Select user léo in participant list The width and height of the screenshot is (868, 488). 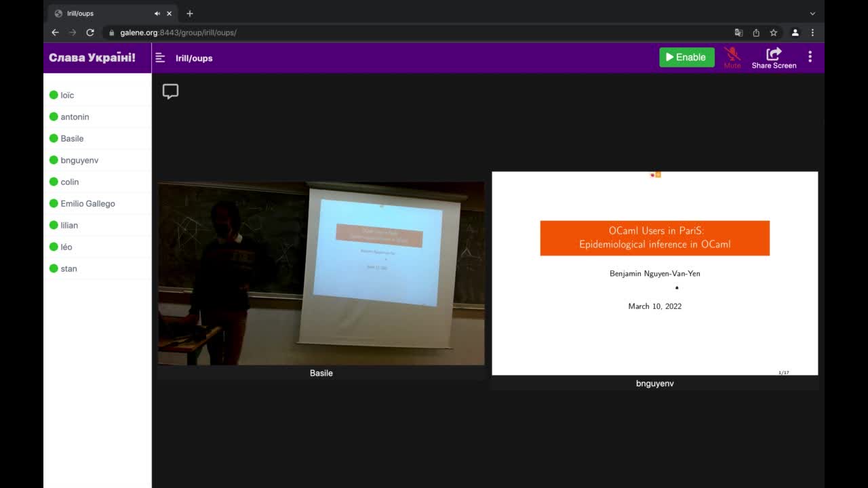[97, 247]
